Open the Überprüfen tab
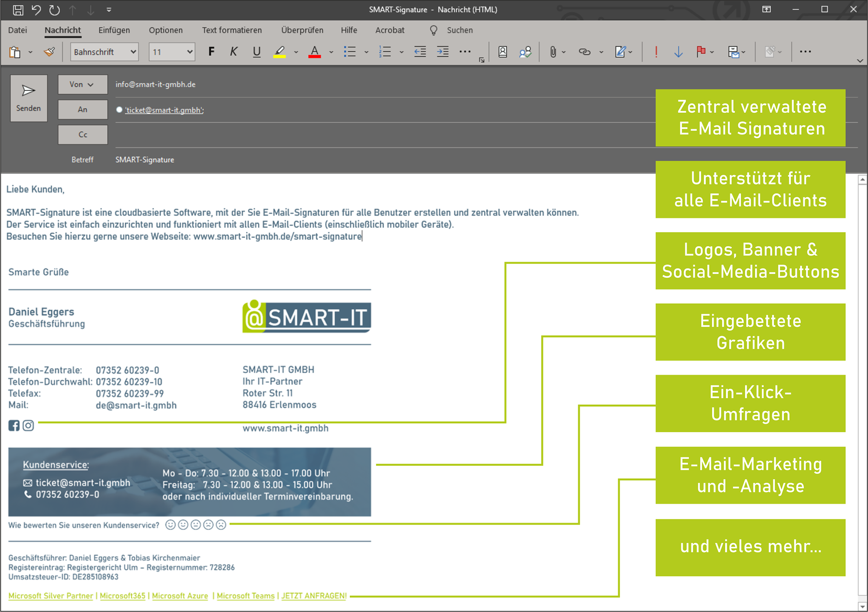This screenshot has height=612, width=868. tap(302, 30)
